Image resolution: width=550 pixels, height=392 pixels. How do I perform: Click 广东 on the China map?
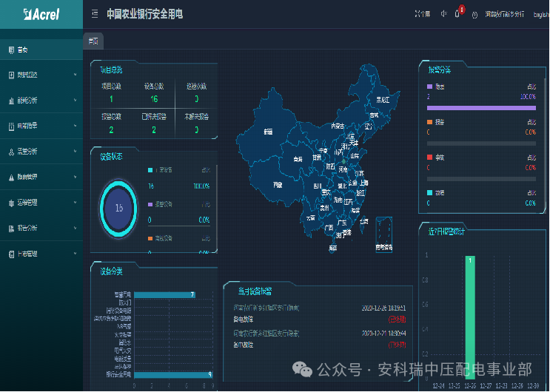[342, 223]
